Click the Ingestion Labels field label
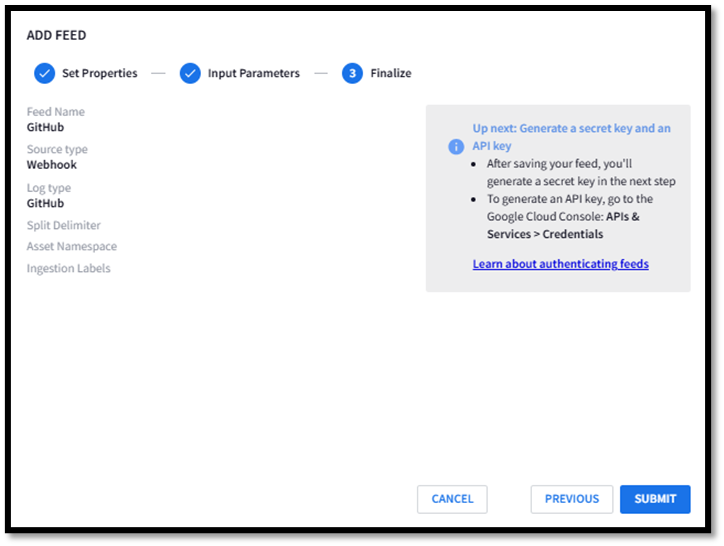Screen dimensions: 724x546 click(68, 268)
